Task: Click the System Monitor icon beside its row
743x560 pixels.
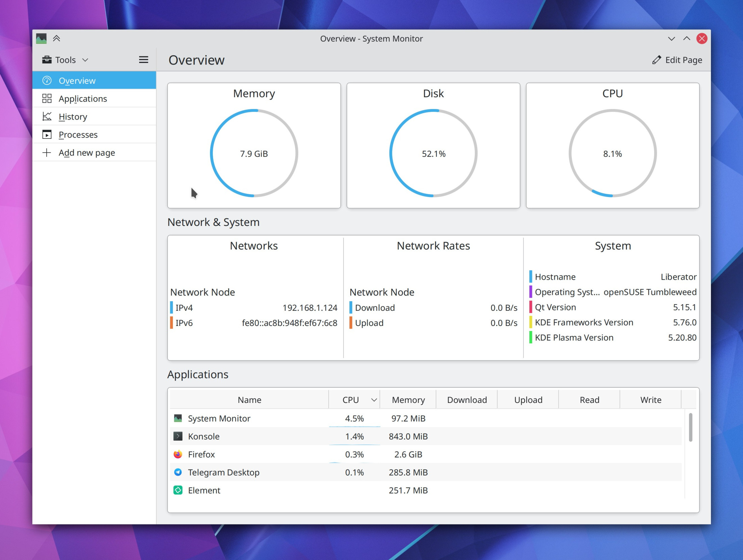Action: click(178, 418)
